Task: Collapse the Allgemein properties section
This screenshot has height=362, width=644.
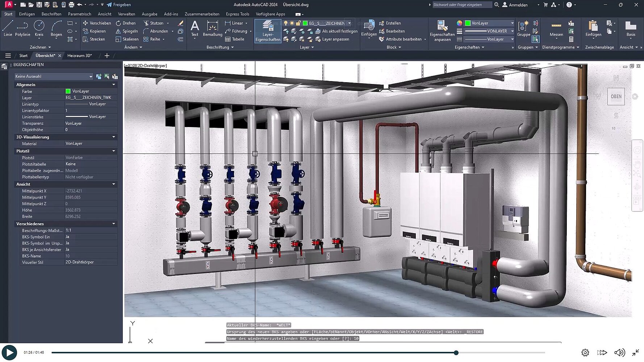Action: tap(114, 85)
